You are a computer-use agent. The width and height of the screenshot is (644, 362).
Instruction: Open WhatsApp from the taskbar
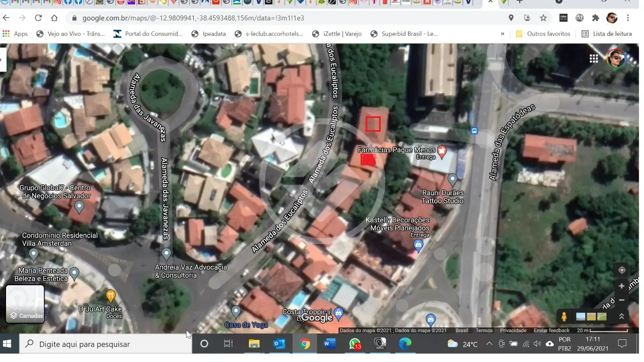355,343
